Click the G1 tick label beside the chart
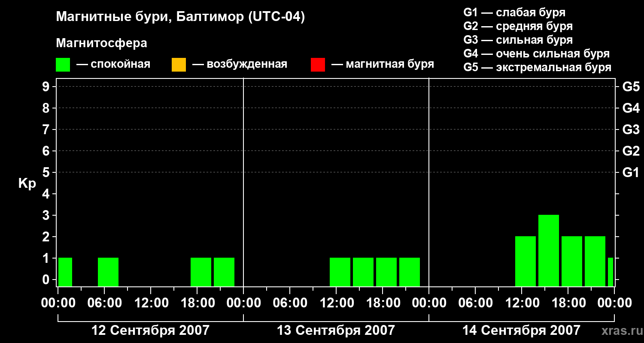This screenshot has width=644, height=343. point(631,172)
